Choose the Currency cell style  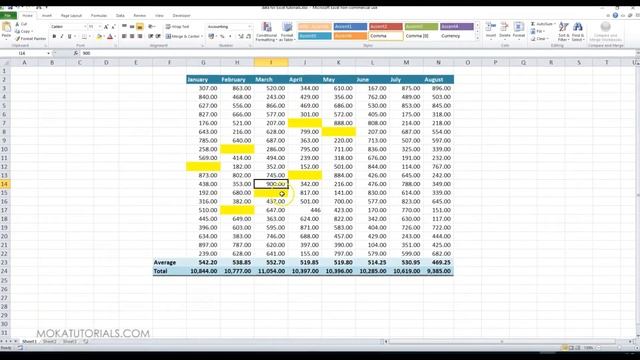[457, 36]
